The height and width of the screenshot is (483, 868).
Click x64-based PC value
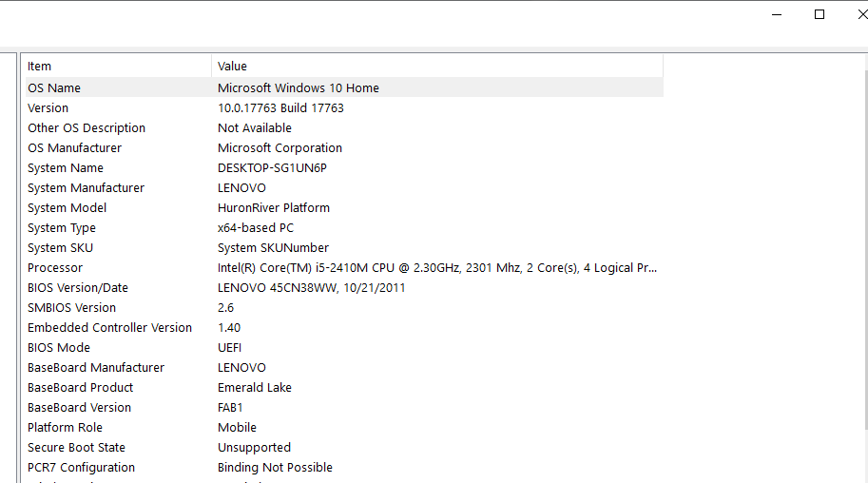[x=256, y=227]
